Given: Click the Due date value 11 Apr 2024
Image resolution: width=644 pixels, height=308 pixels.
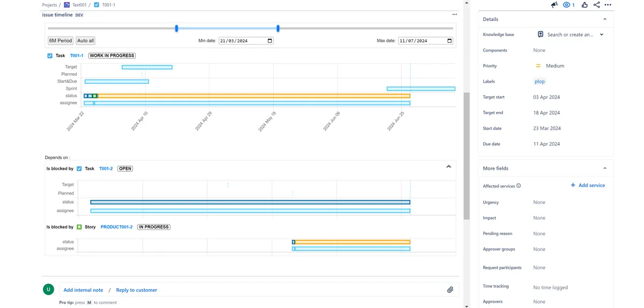Looking at the screenshot, I should coord(546,144).
